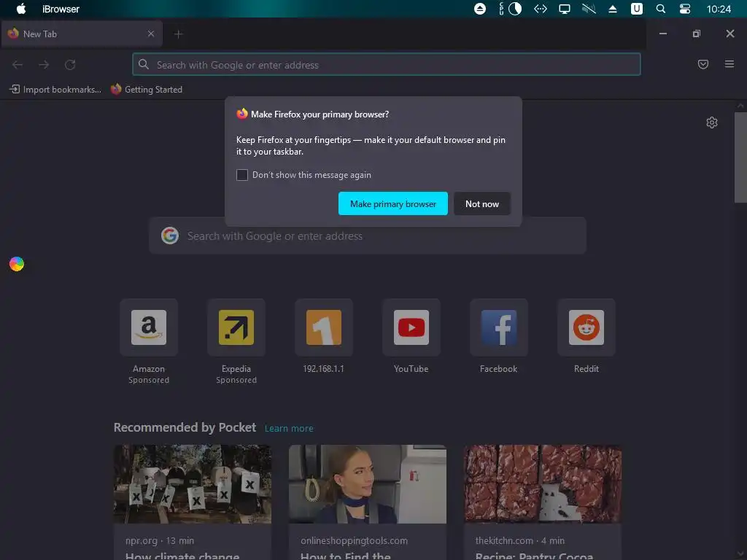Click the half-circle contrast icon in menu bar

coord(514,9)
